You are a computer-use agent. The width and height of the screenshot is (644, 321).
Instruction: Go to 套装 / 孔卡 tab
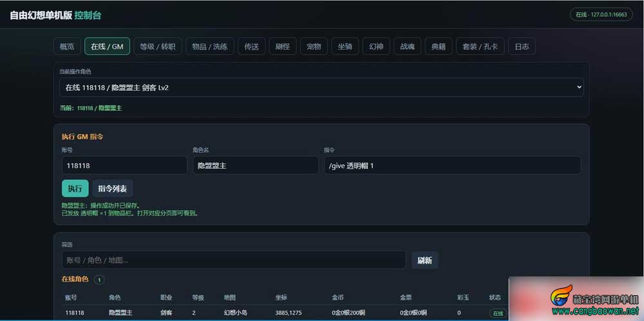coord(480,46)
